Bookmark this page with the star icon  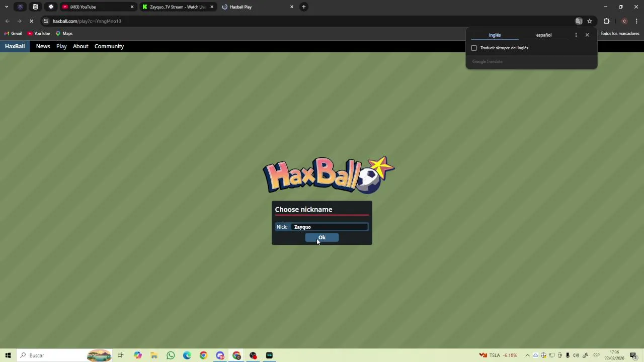[590, 21]
